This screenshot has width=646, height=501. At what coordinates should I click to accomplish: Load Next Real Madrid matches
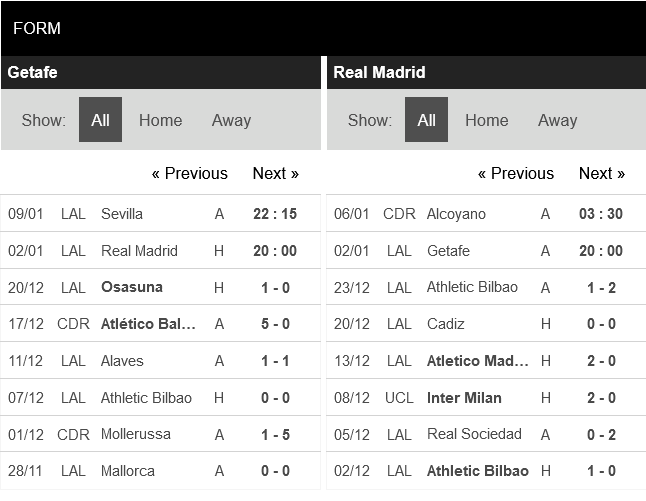[601, 173]
